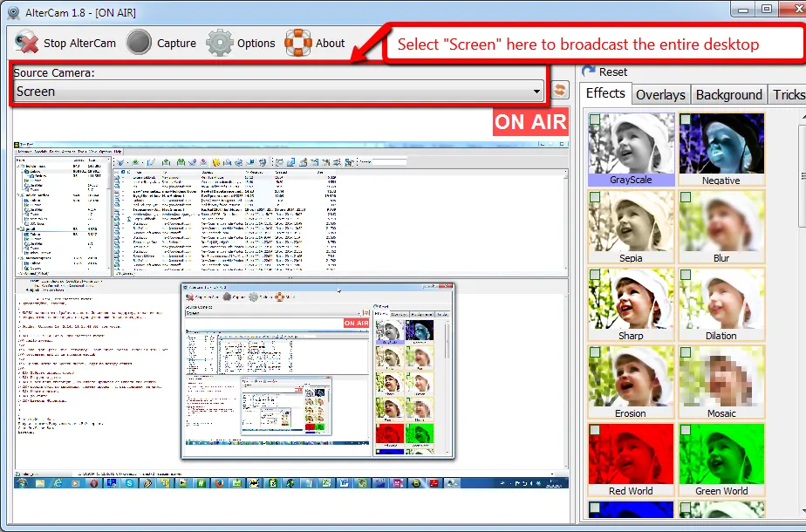Open About via the lifebuoy icon
Image resolution: width=806 pixels, height=532 pixels.
[x=298, y=43]
